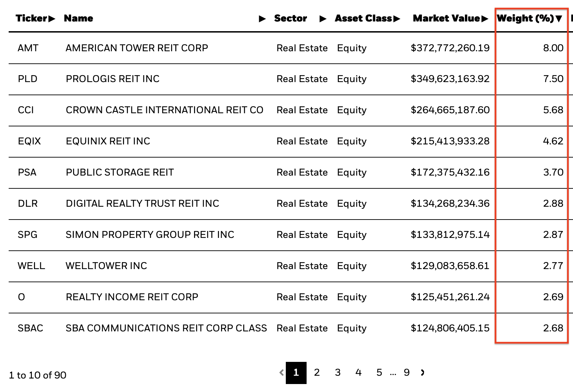
Task: Sort by Sector column arrow
Action: point(323,19)
